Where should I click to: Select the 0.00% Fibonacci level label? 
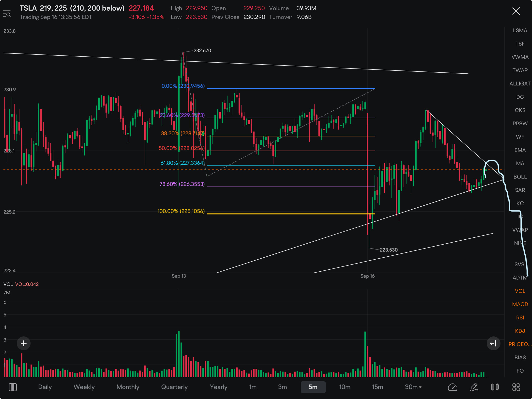pos(183,86)
